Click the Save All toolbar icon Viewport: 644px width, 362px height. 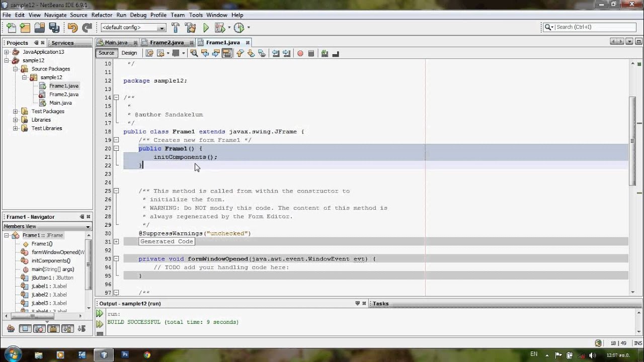coord(54,28)
